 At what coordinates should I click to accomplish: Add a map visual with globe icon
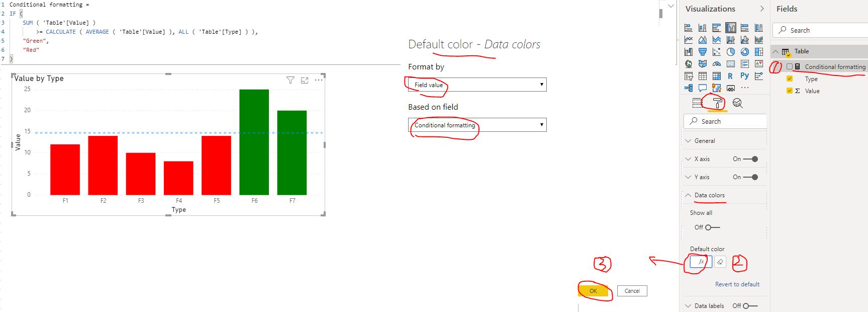(x=689, y=64)
